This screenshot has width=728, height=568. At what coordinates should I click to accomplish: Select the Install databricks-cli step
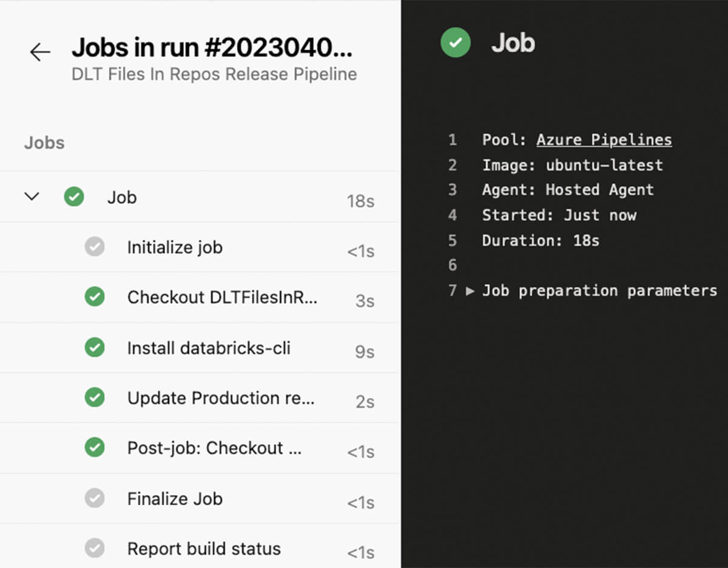209,348
